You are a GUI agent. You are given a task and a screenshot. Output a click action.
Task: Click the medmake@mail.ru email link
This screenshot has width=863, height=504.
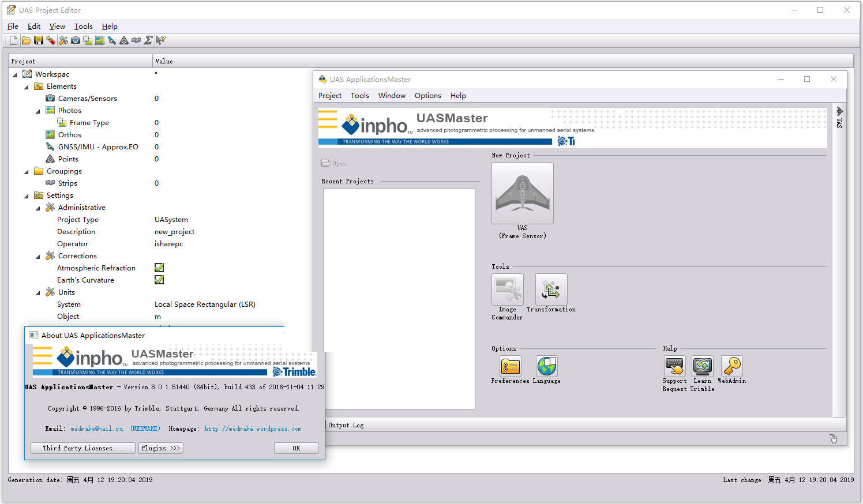click(97, 428)
